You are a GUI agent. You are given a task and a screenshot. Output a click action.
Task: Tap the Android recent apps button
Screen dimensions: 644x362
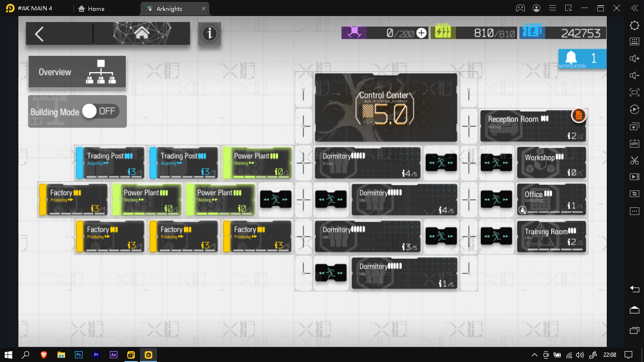coord(635,329)
